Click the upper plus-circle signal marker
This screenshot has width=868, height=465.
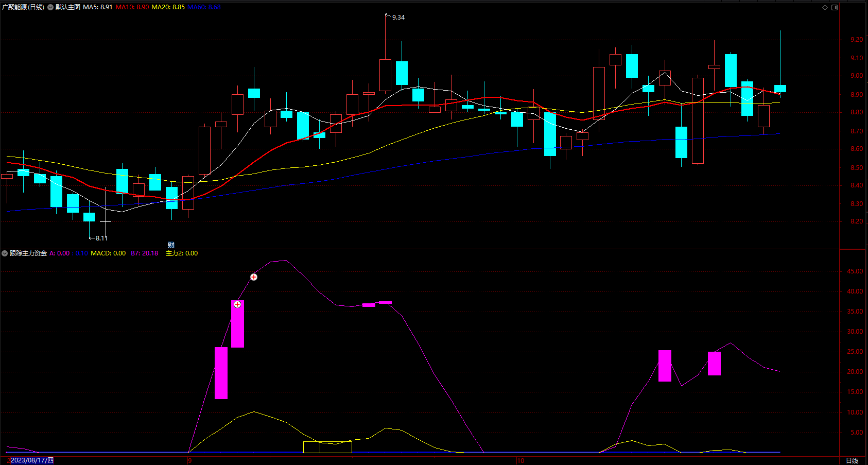[254, 277]
